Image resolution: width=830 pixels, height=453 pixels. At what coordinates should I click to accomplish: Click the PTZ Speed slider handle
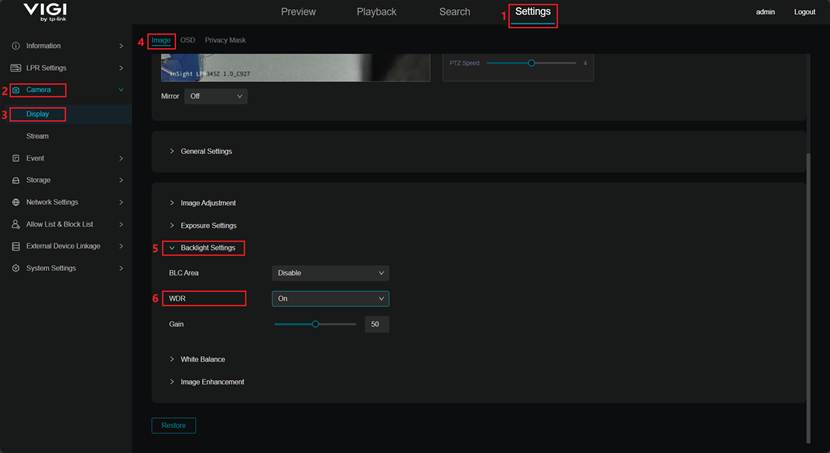tap(531, 63)
